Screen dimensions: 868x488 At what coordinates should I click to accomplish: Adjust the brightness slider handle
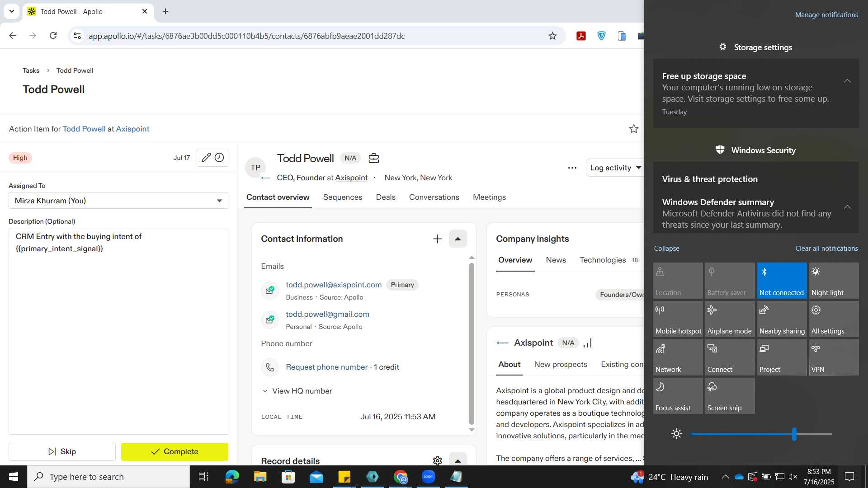pyautogui.click(x=794, y=434)
